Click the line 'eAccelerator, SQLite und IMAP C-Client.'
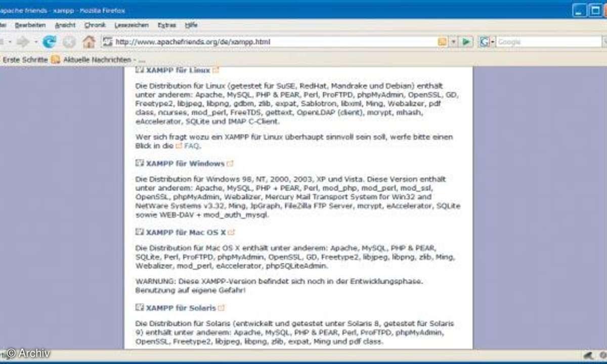This screenshot has width=607, height=364. point(207,122)
